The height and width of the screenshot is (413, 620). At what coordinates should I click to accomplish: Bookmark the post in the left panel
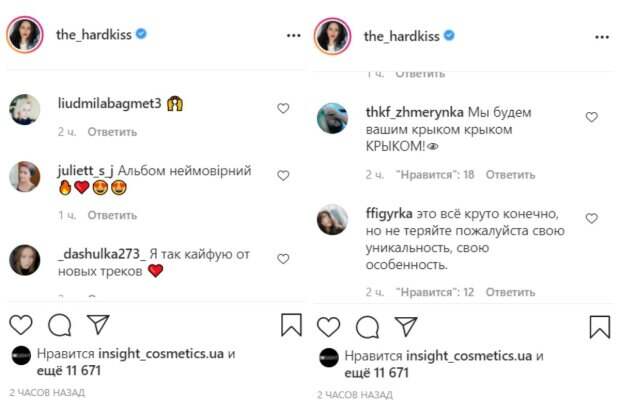click(291, 325)
